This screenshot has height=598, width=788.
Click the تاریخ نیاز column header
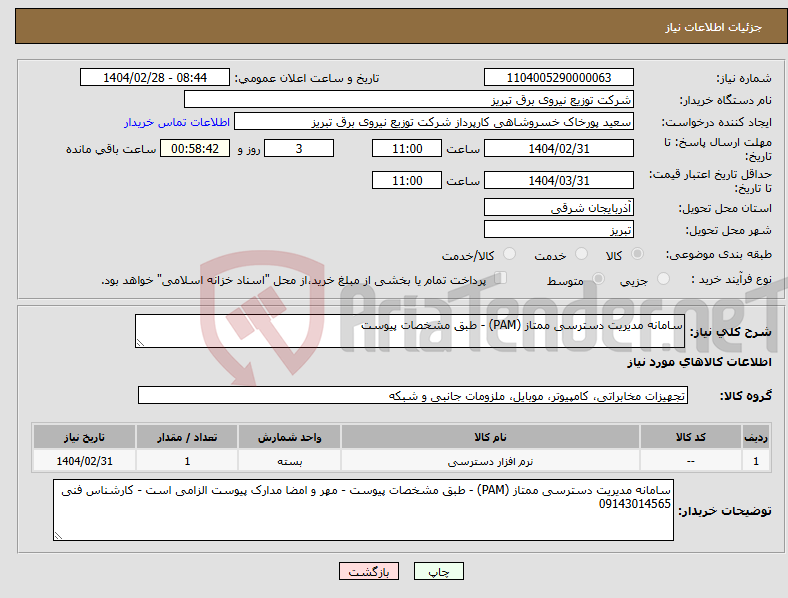point(84,437)
